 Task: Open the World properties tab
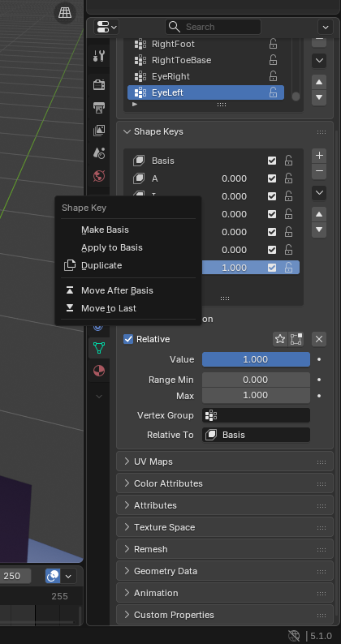[x=99, y=176]
